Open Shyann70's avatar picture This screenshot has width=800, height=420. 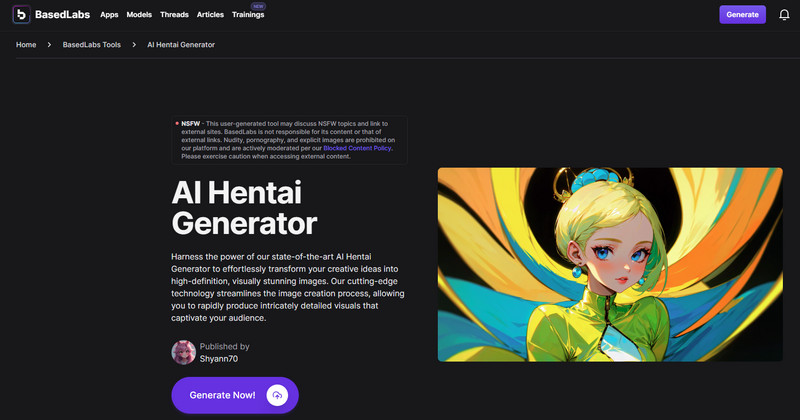184,352
